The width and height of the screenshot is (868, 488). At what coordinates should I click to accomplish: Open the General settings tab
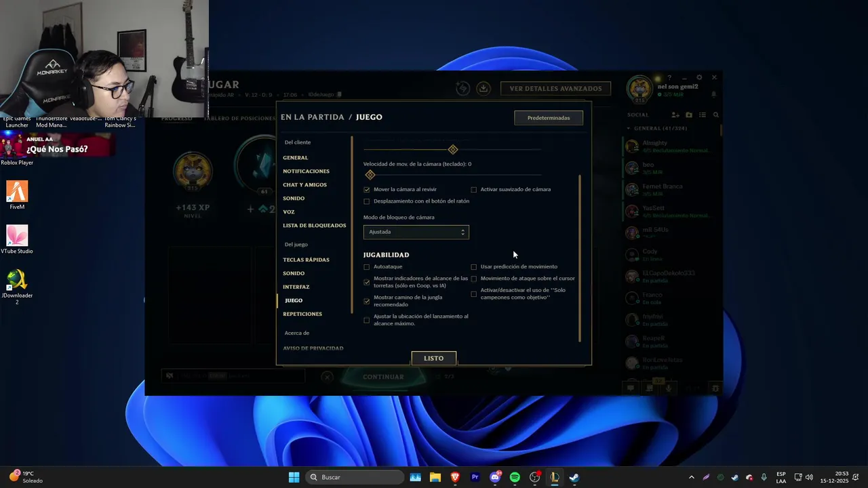click(x=296, y=158)
